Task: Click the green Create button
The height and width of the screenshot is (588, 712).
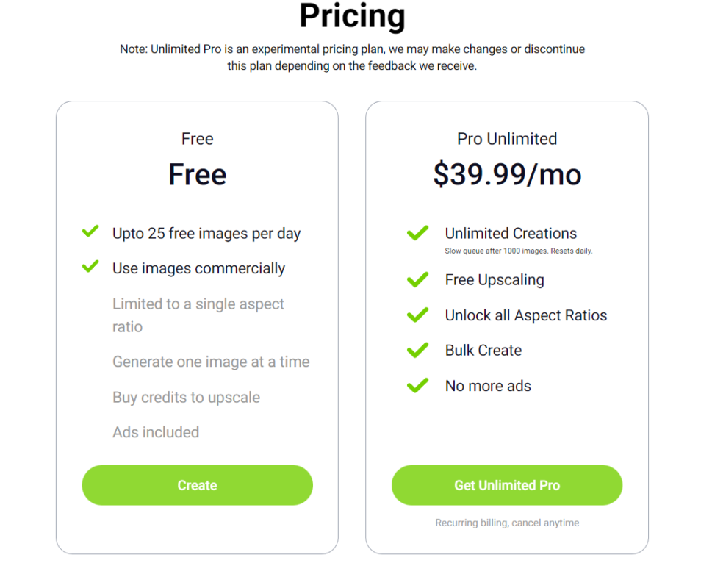Action: pyautogui.click(x=197, y=485)
